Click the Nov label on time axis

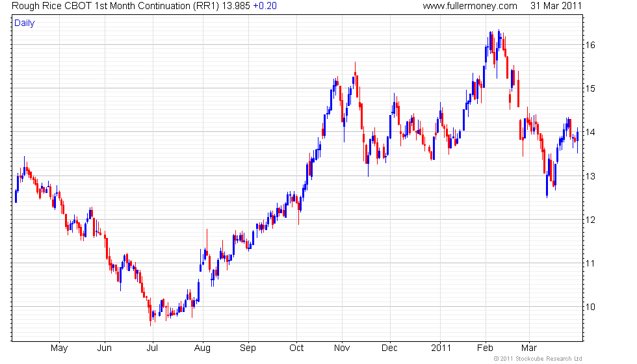(x=342, y=348)
